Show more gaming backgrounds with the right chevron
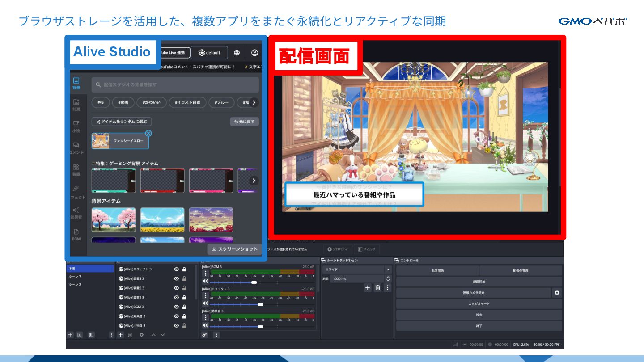Image resolution: width=644 pixels, height=362 pixels. 254,181
